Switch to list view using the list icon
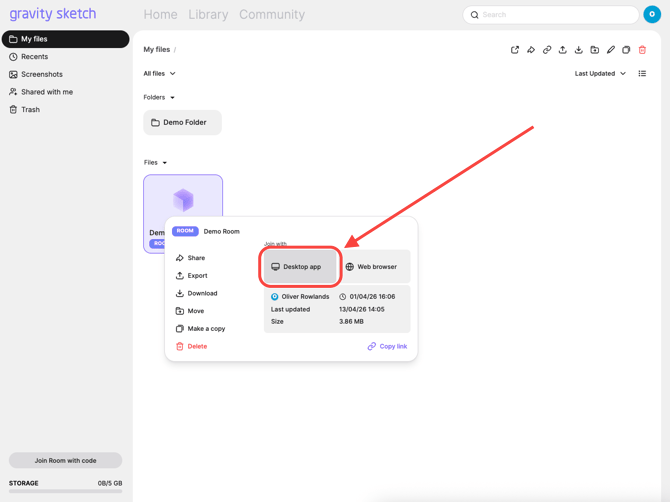 point(642,73)
